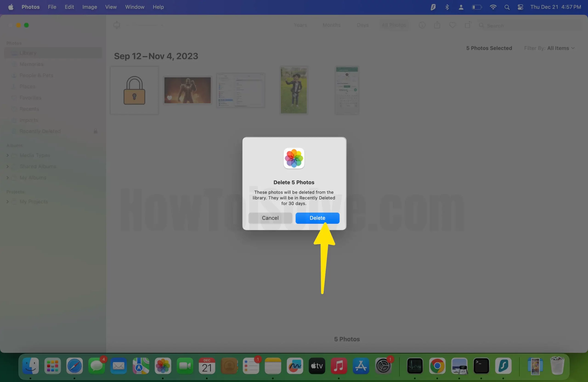This screenshot has height=382, width=588.
Task: Open the View menu
Action: pyautogui.click(x=111, y=7)
